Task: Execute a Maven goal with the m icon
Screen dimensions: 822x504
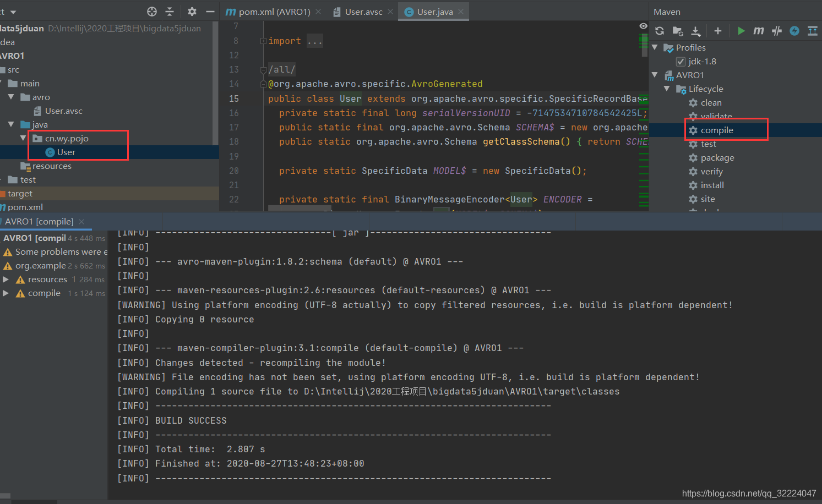Action: 758,31
